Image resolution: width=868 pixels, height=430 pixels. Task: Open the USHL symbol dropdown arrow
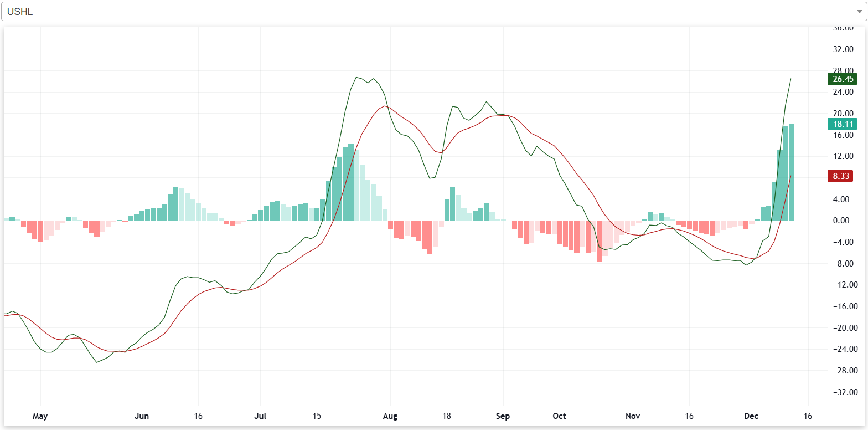[x=859, y=12]
